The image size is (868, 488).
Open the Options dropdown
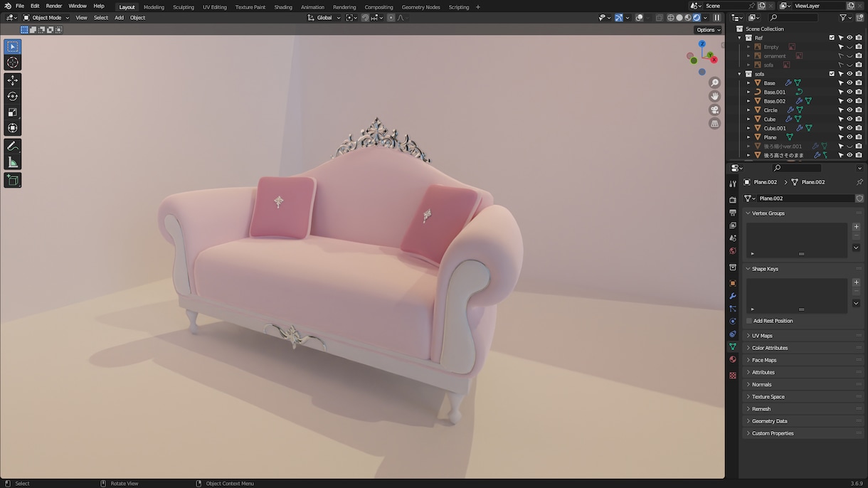click(709, 30)
